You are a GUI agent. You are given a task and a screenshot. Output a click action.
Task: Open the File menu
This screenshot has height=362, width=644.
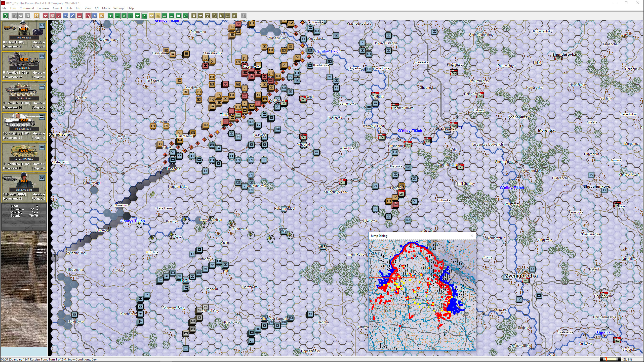point(4,8)
